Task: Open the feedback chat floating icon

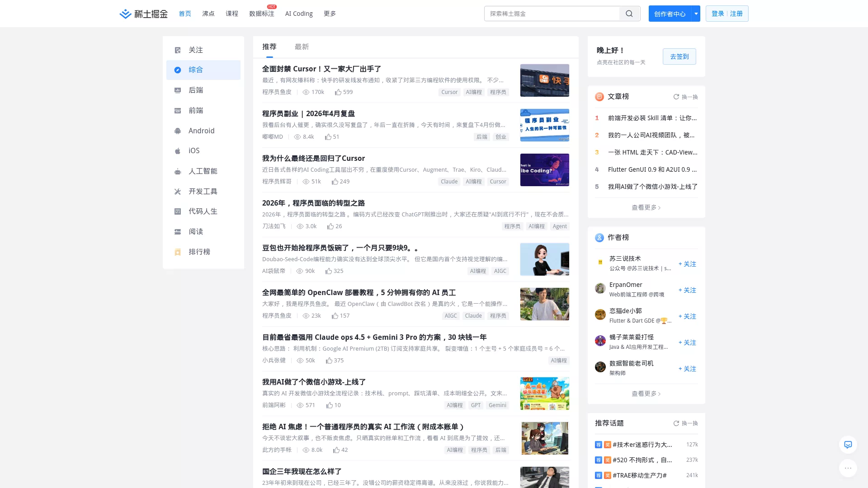Action: (x=848, y=445)
